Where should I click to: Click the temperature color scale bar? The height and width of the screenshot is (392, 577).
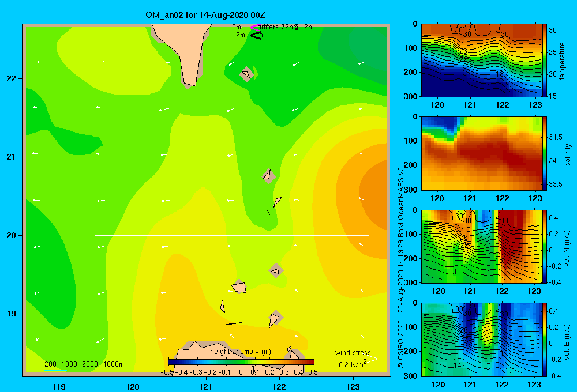(545, 61)
